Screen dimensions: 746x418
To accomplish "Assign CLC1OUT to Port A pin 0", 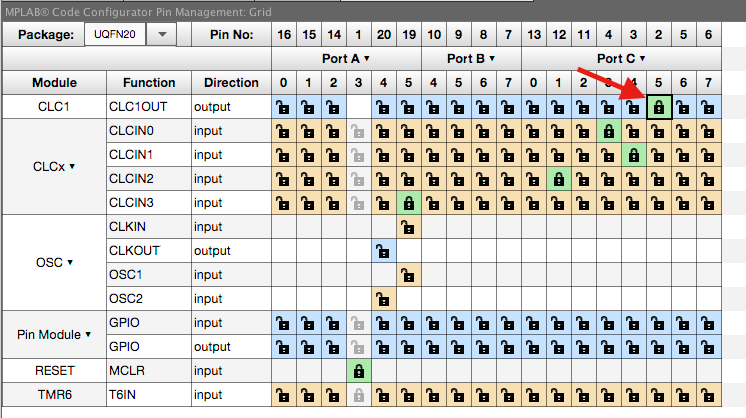I will coord(283,107).
